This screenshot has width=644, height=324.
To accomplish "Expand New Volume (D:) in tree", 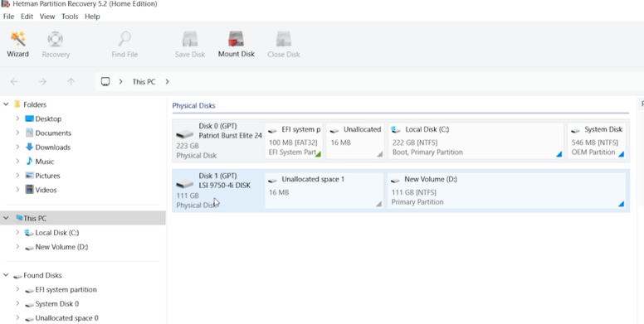I will (17, 246).
